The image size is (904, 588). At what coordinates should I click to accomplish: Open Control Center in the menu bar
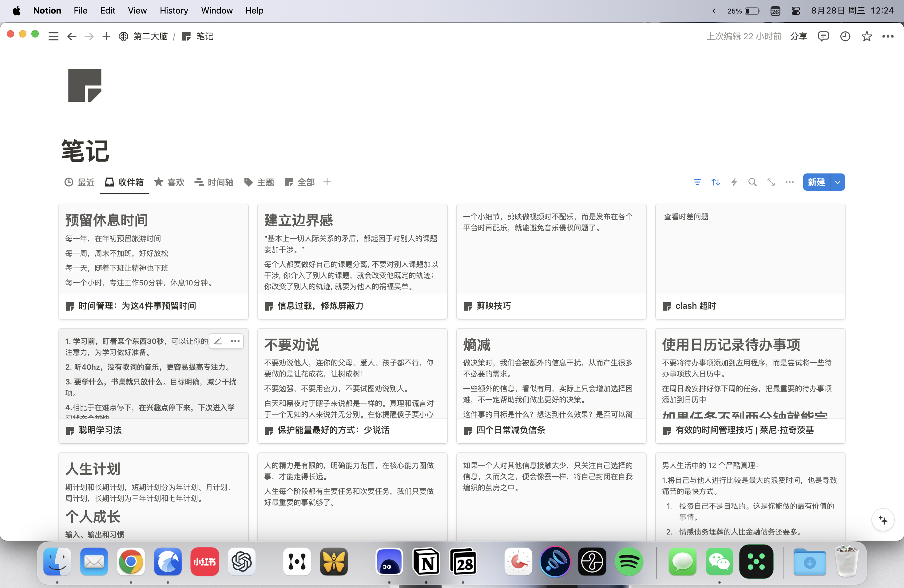(796, 11)
